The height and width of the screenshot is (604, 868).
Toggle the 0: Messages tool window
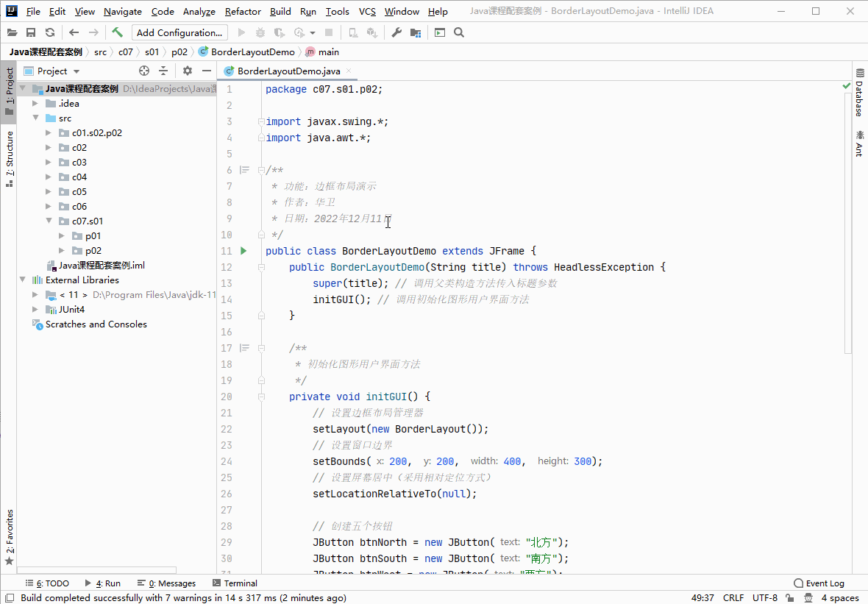tap(166, 583)
